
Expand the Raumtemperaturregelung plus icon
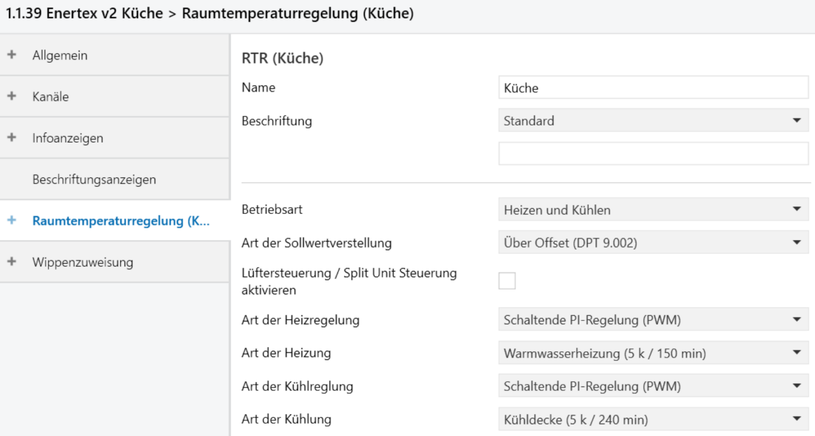click(12, 221)
